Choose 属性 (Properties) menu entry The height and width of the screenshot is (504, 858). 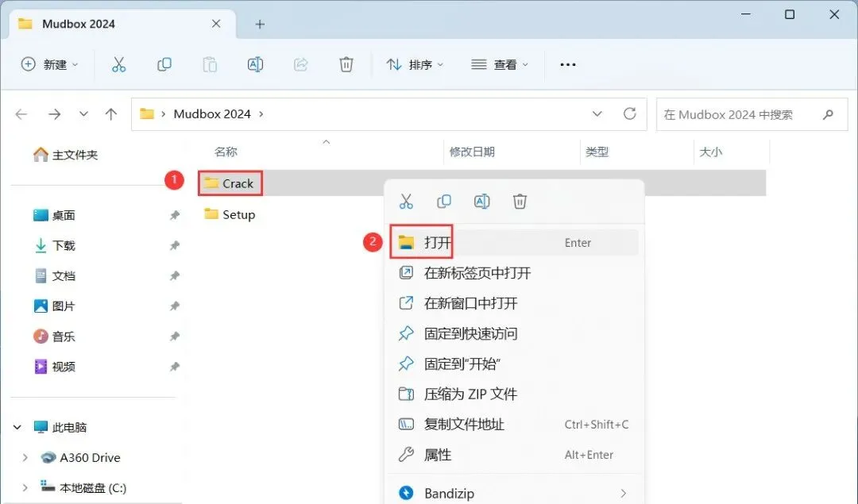coord(514,454)
